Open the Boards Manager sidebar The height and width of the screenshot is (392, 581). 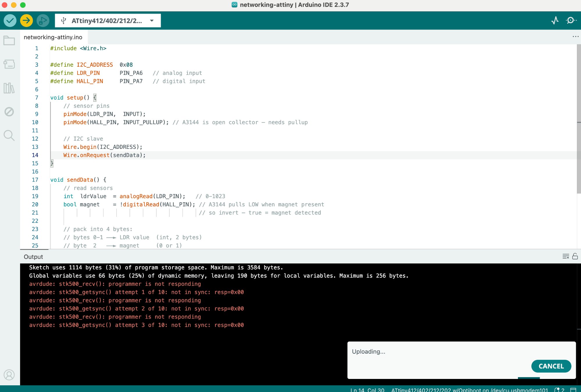9,64
